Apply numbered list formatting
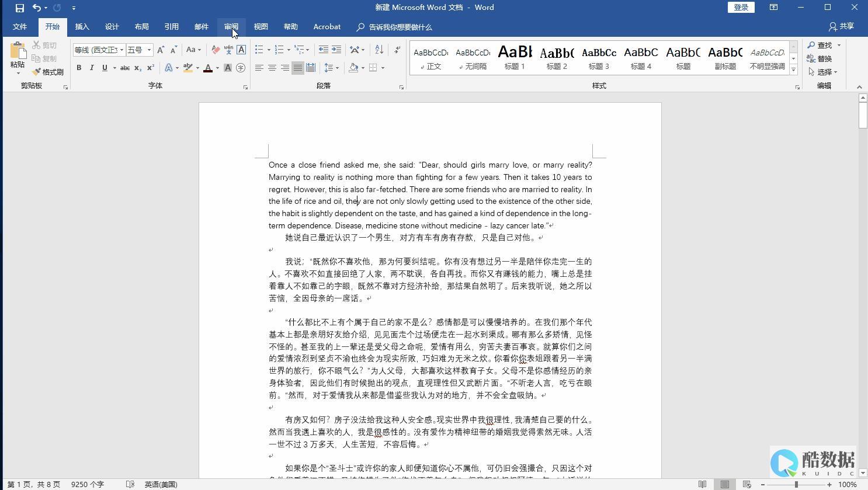This screenshot has height=490, width=868. tap(279, 50)
